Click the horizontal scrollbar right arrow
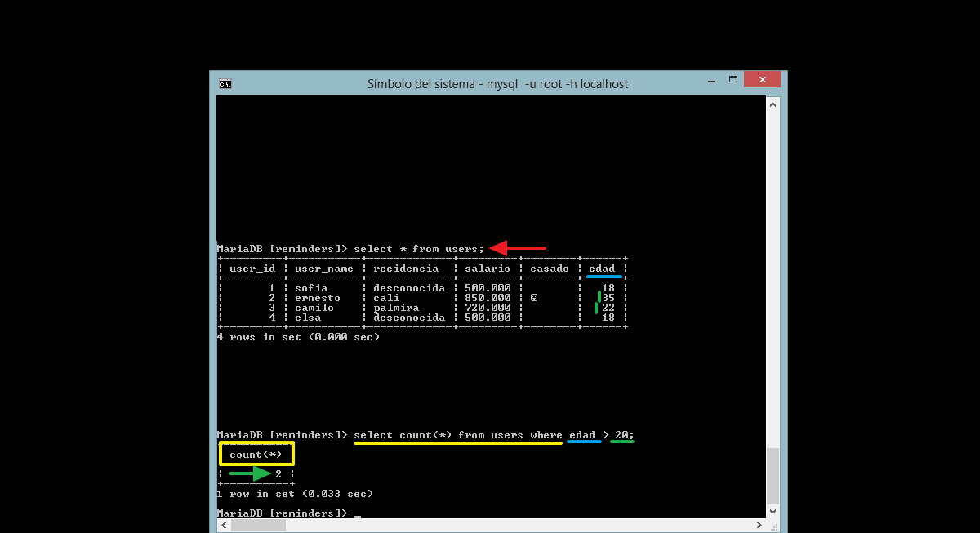 coord(759,526)
